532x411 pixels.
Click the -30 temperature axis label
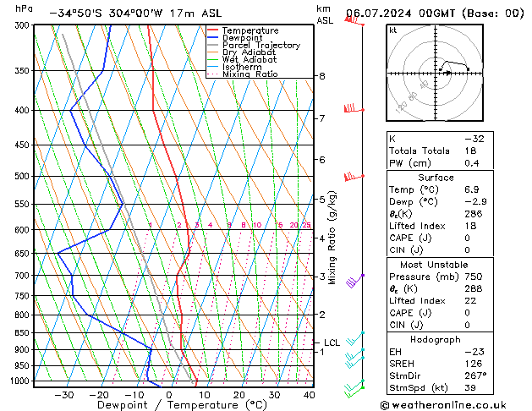pyautogui.click(x=64, y=395)
